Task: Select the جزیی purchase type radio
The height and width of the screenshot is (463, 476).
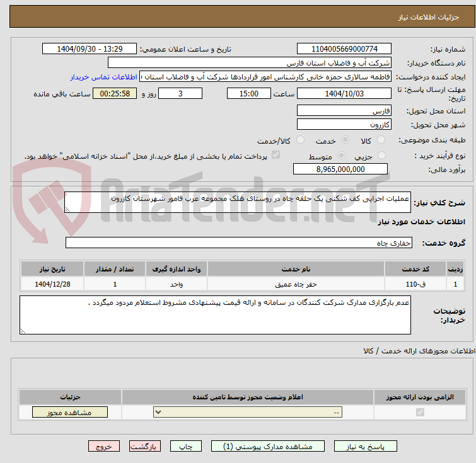Action: (x=381, y=156)
